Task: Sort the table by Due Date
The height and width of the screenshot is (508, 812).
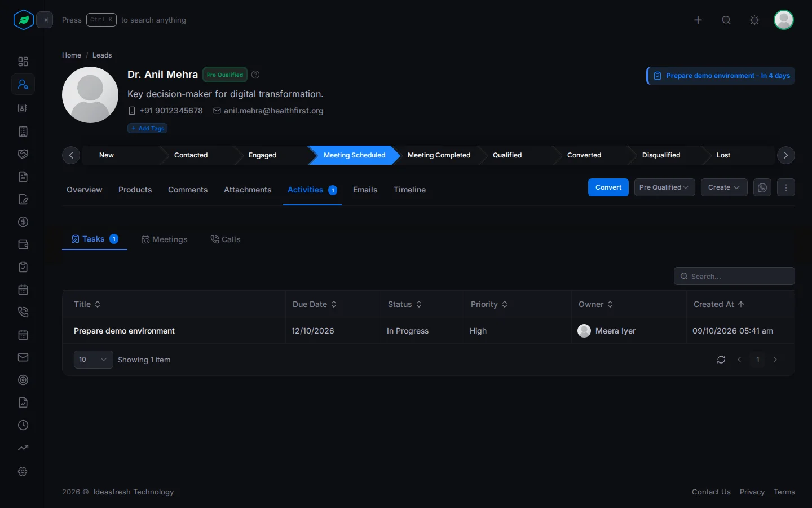Action: click(315, 304)
